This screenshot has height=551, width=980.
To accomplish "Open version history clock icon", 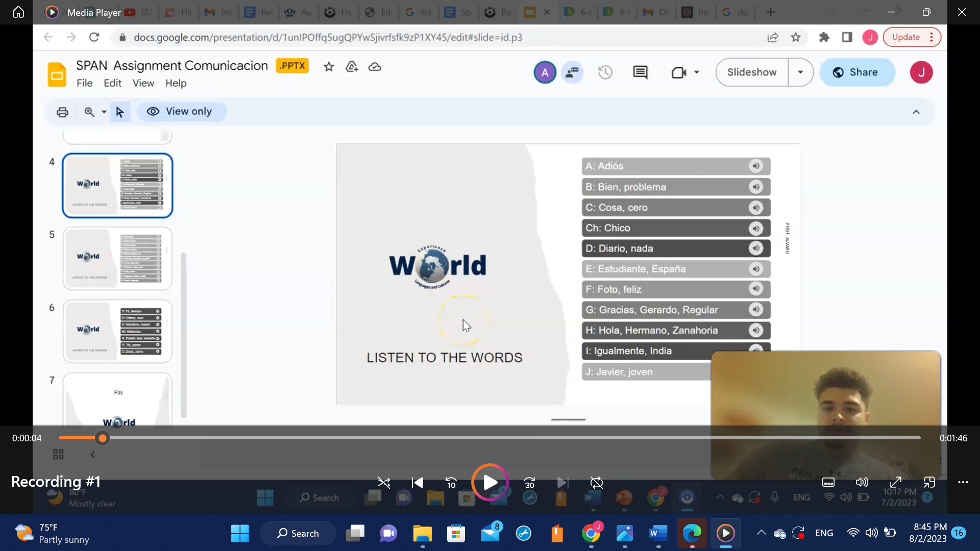I will click(605, 72).
